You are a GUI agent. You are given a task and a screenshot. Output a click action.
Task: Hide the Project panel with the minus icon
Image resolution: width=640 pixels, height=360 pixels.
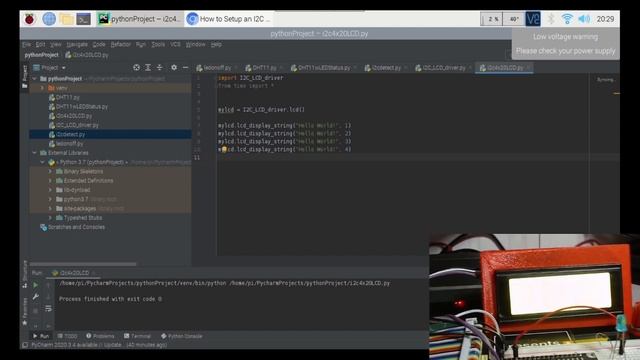tap(185, 67)
